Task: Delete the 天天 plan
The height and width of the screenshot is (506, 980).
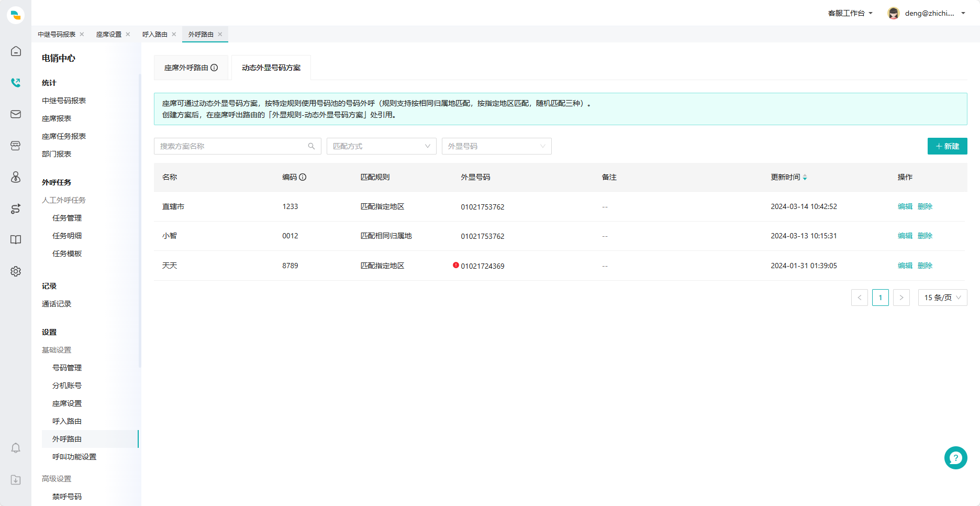Action: click(925, 266)
